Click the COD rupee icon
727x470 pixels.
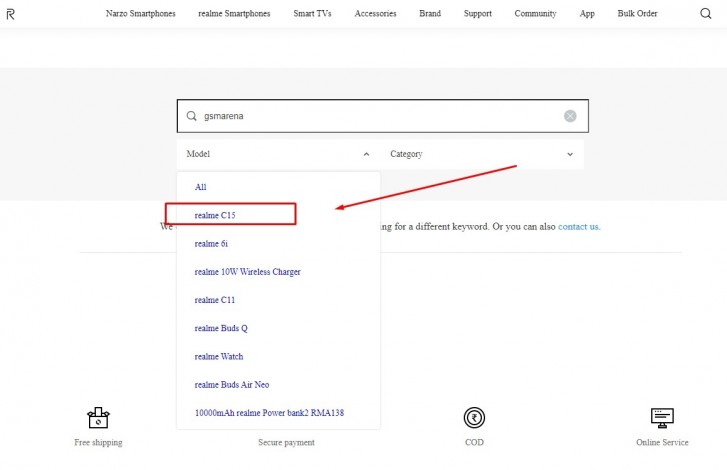point(474,418)
